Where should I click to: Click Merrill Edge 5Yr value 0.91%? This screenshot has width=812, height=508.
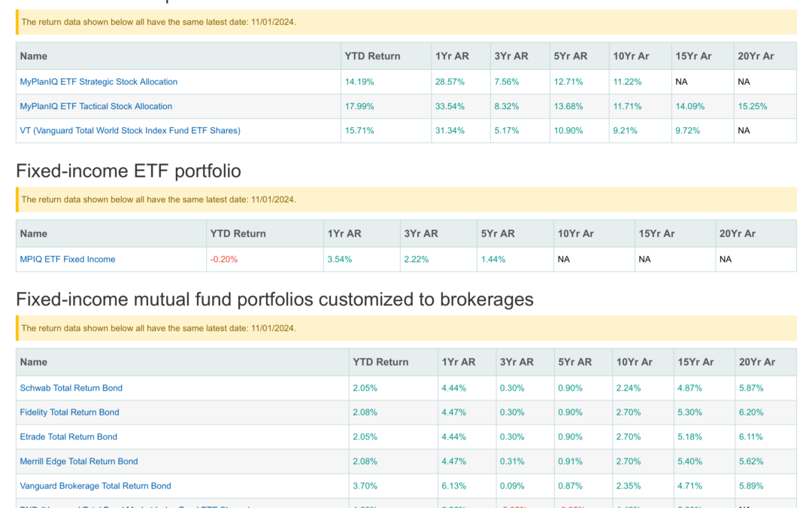coord(570,461)
